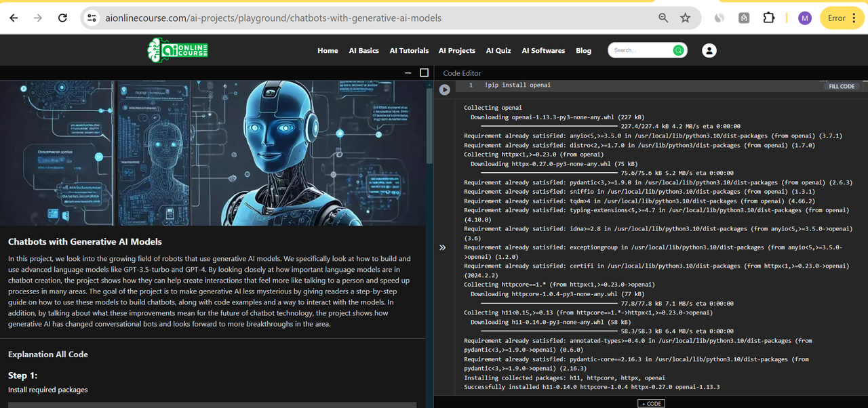Expand panel using the double chevron arrow
This screenshot has width=868, height=408.
point(442,247)
